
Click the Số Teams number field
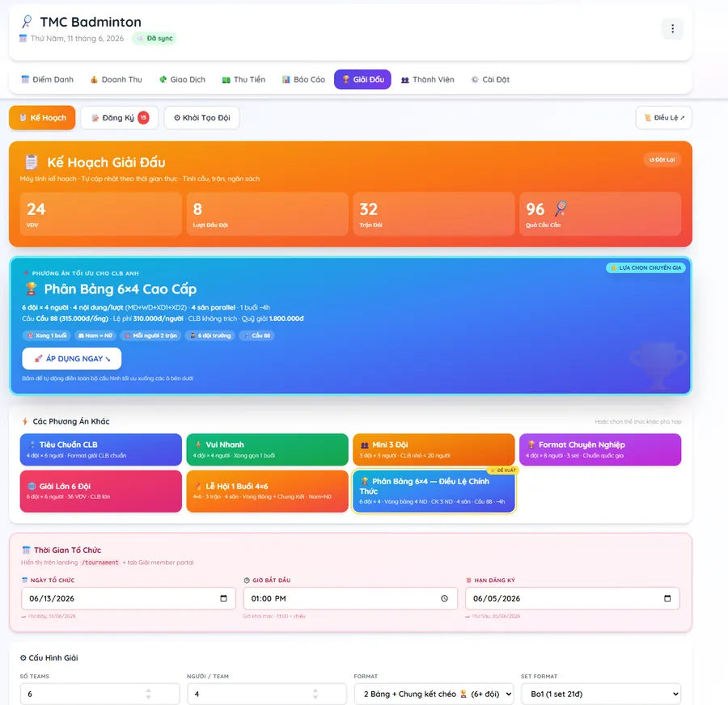pos(99,694)
